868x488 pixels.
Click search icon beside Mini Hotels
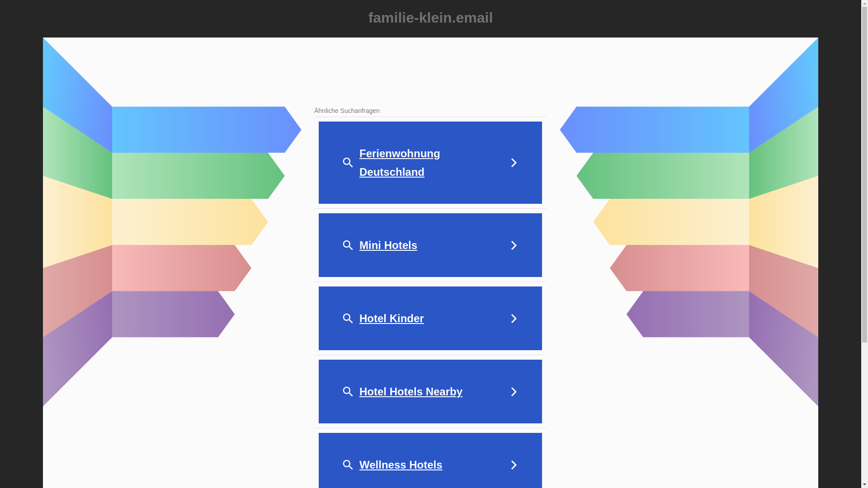click(x=348, y=245)
